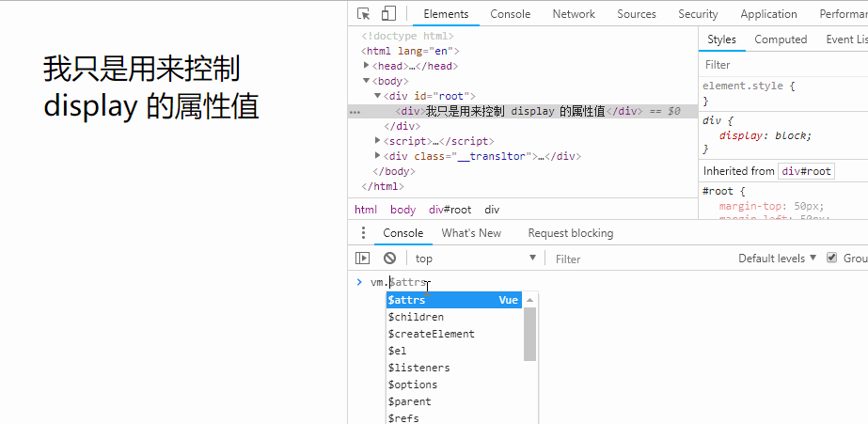
Task: Show the console sidebar icon
Action: point(363,258)
